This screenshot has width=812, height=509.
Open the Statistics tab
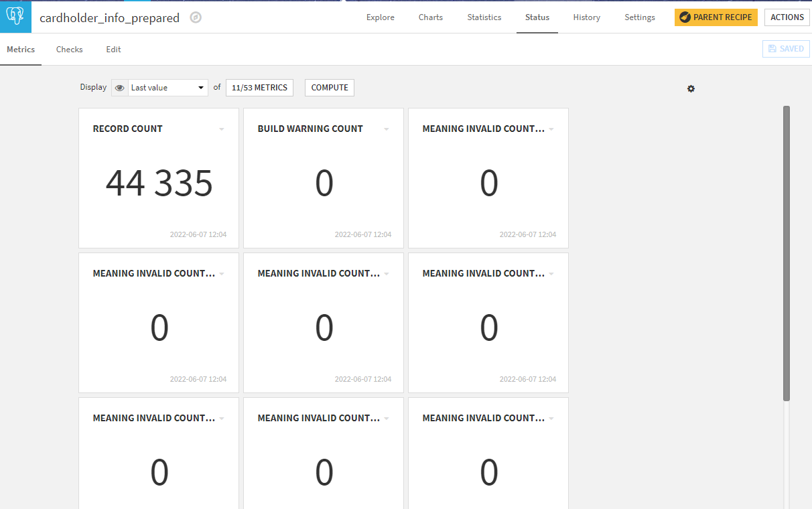click(484, 17)
